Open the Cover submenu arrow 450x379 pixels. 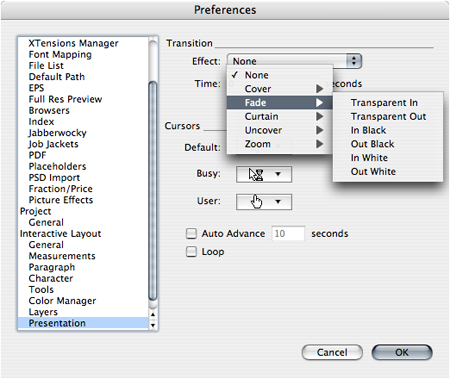click(x=320, y=89)
